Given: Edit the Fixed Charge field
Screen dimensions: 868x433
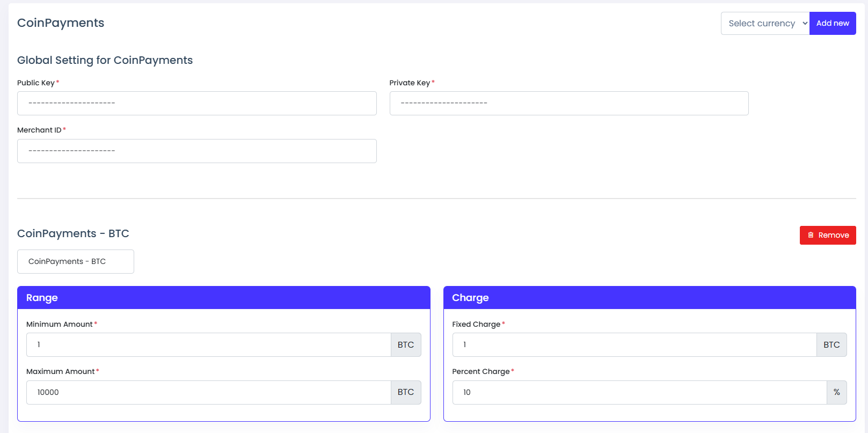Looking at the screenshot, I should [x=634, y=344].
